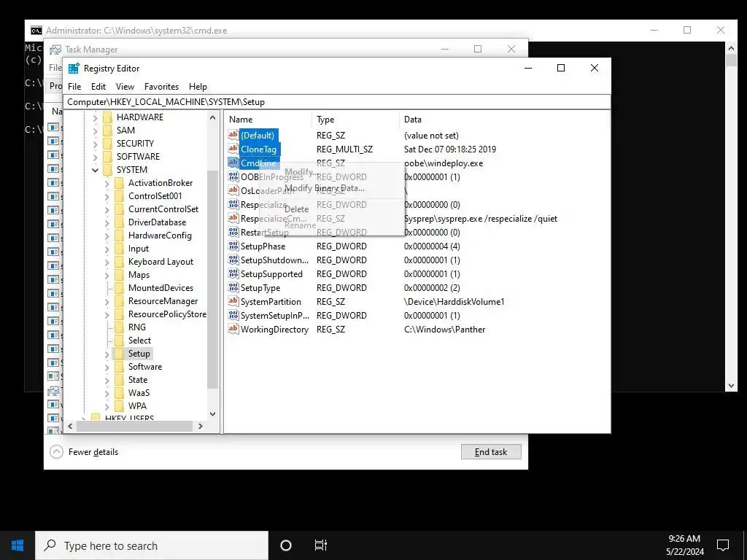
Task: Click the Registry Editor title bar icon
Action: (74, 68)
